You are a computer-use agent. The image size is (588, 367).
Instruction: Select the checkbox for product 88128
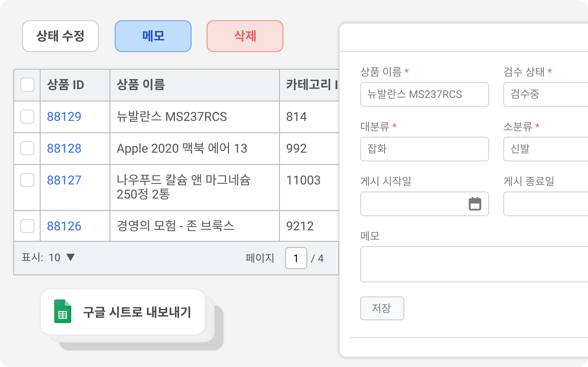pyautogui.click(x=27, y=148)
